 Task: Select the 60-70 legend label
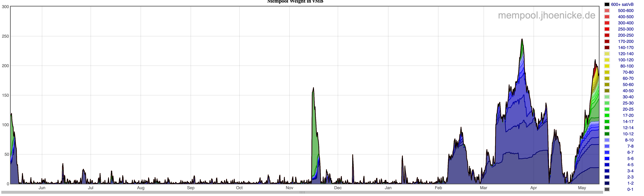click(x=628, y=78)
